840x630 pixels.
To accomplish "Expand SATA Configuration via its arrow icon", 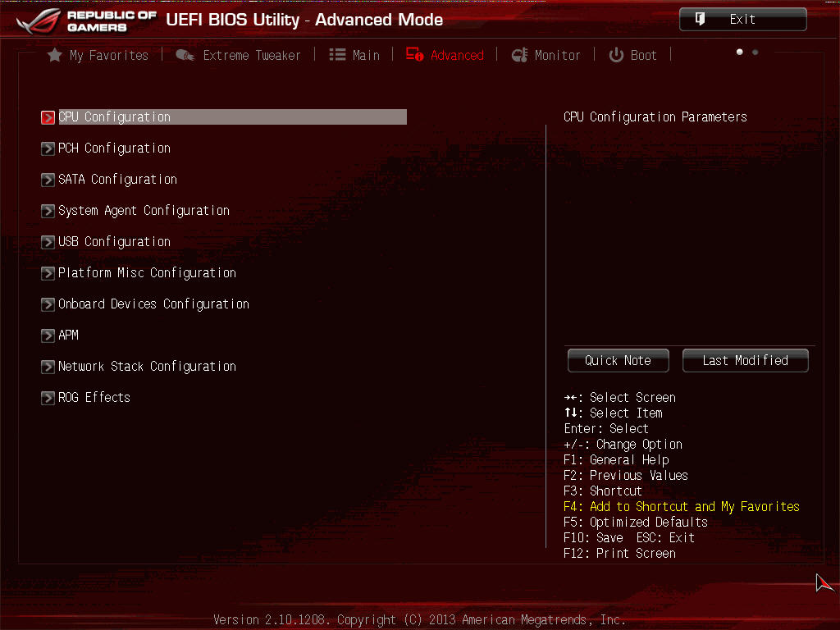I will click(48, 180).
